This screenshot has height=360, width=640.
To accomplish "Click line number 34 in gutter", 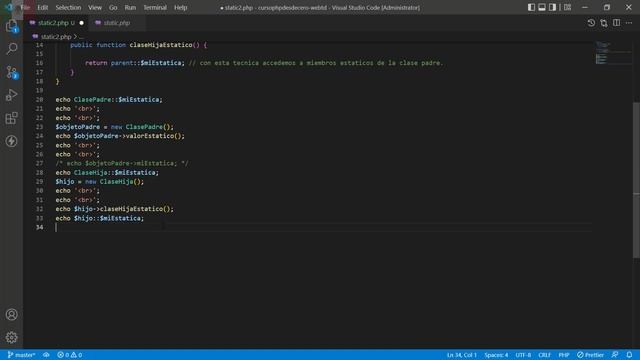I will pos(39,227).
